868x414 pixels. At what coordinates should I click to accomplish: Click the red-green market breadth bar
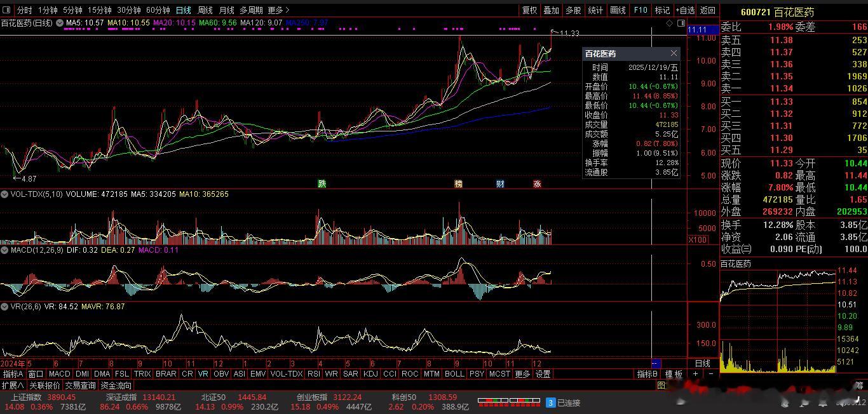pos(510,402)
